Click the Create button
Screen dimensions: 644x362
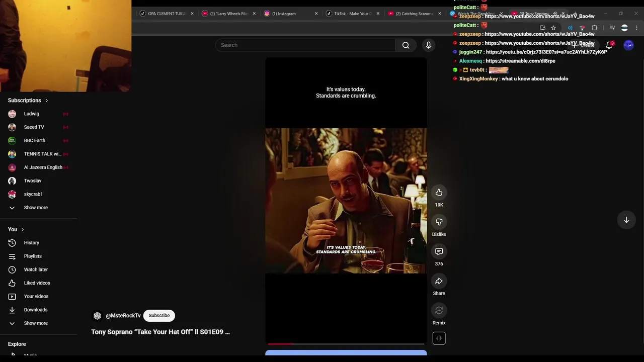pos(585,45)
